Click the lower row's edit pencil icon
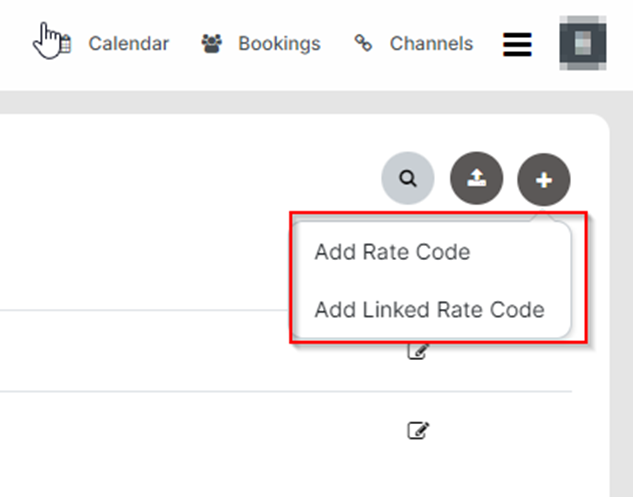 [418, 431]
